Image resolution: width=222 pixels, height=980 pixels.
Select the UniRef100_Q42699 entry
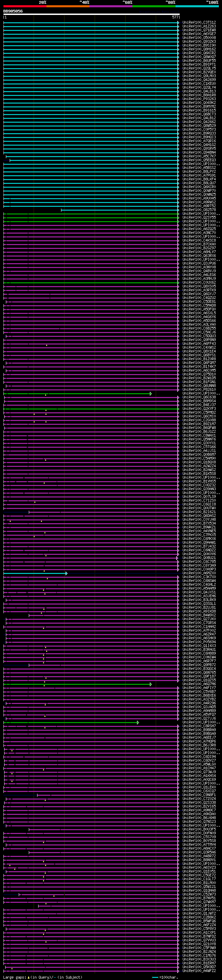tap(199, 80)
